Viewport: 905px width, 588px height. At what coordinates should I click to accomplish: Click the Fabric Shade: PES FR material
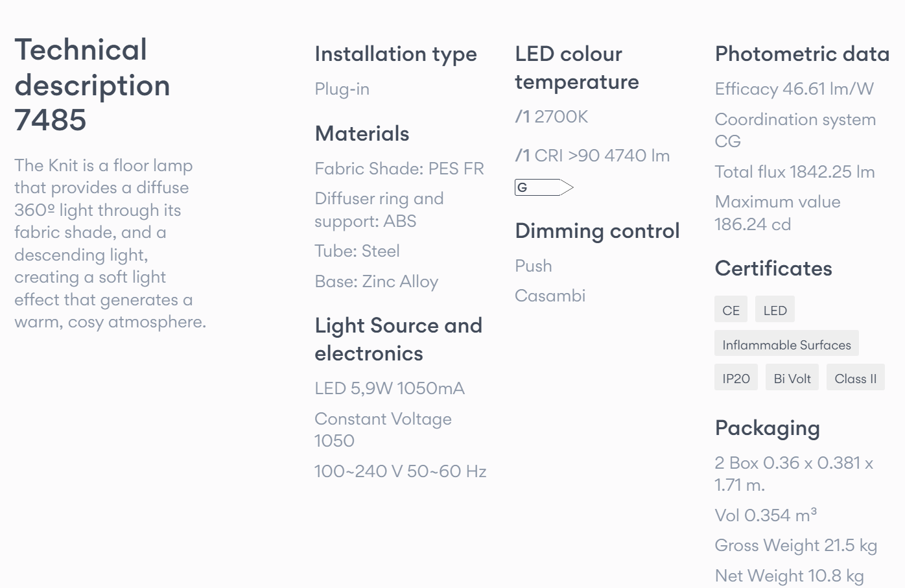[x=399, y=169]
